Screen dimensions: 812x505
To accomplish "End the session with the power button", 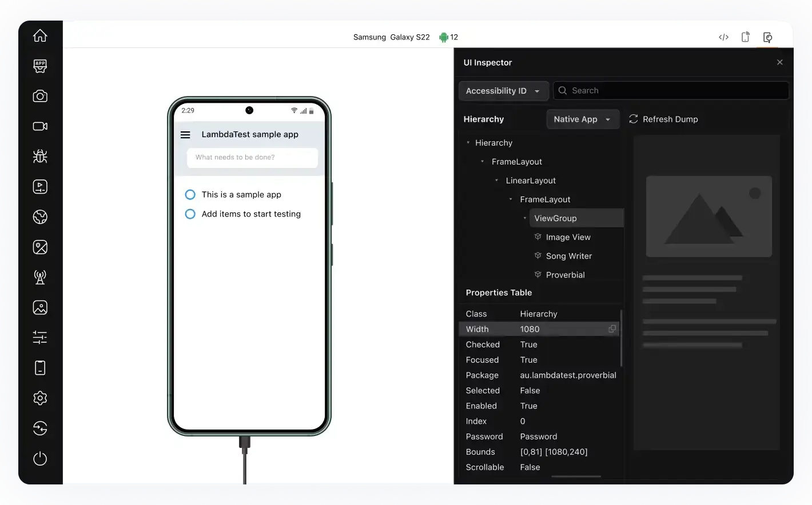I will pyautogui.click(x=40, y=459).
